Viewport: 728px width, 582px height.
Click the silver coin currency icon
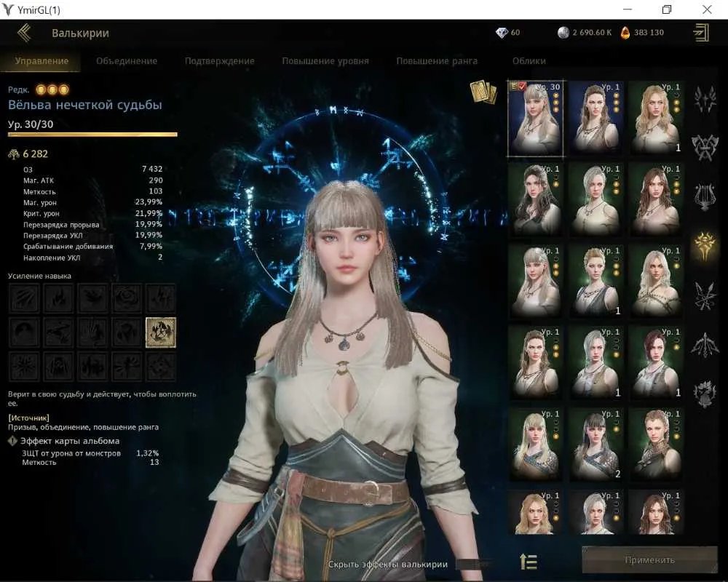click(563, 33)
